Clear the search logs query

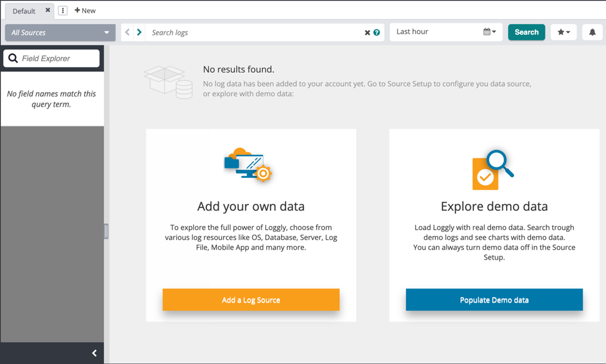tap(367, 33)
